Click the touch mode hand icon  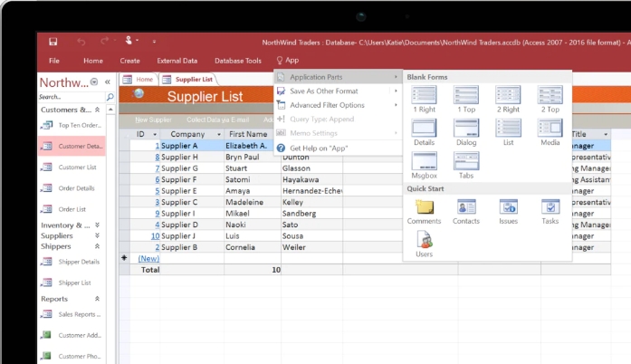129,40
